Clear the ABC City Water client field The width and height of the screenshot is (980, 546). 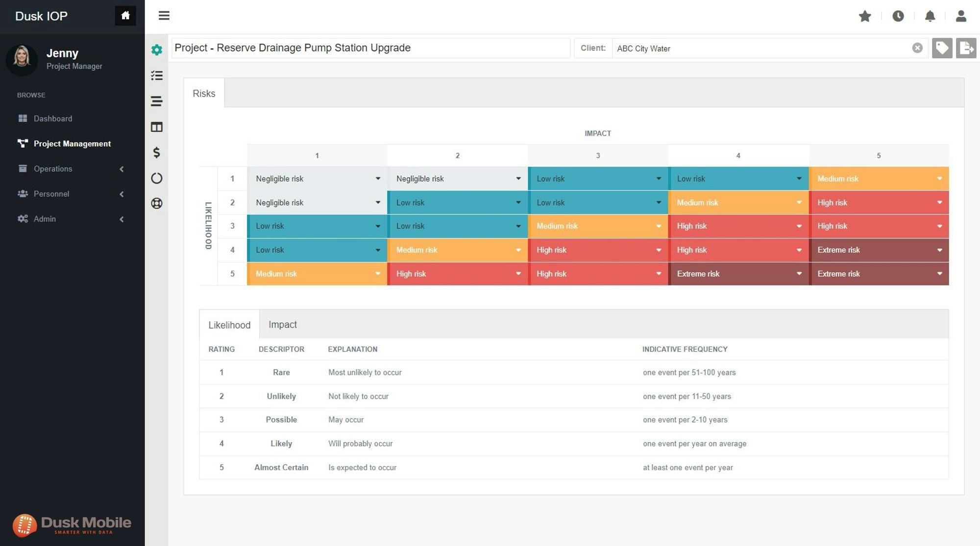(x=917, y=47)
